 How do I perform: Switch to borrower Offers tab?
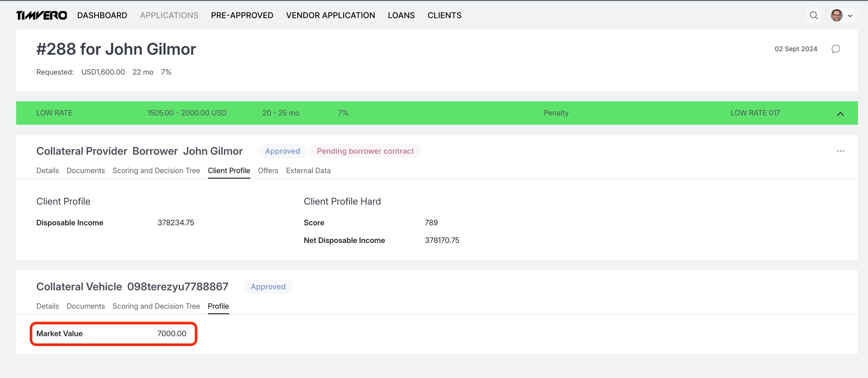pos(268,171)
